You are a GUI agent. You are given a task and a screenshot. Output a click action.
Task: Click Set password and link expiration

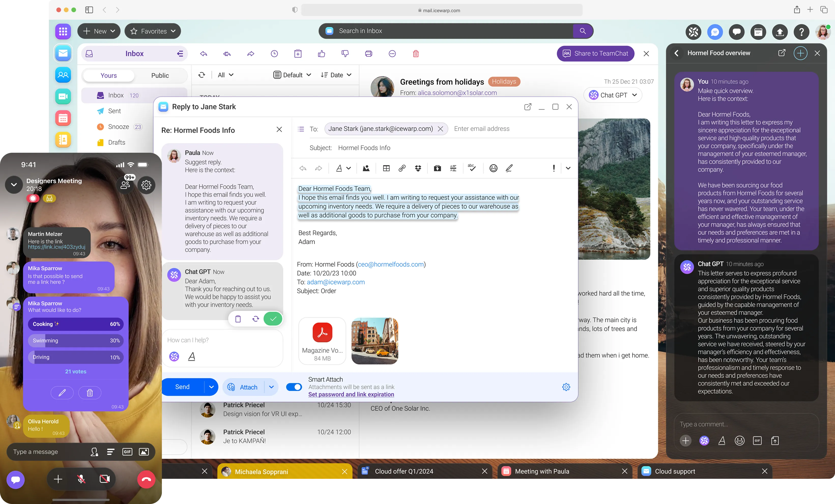(351, 394)
